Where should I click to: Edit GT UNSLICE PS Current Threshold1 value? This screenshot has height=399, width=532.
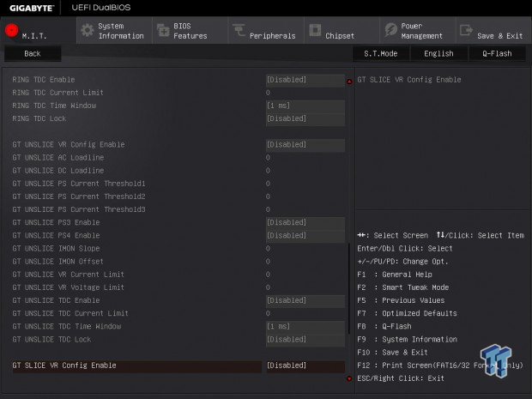[268, 184]
